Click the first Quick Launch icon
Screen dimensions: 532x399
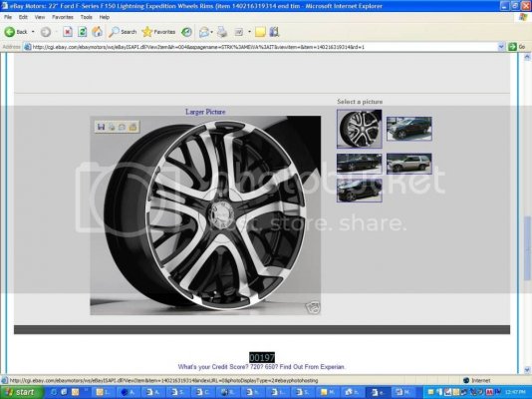coord(53,392)
